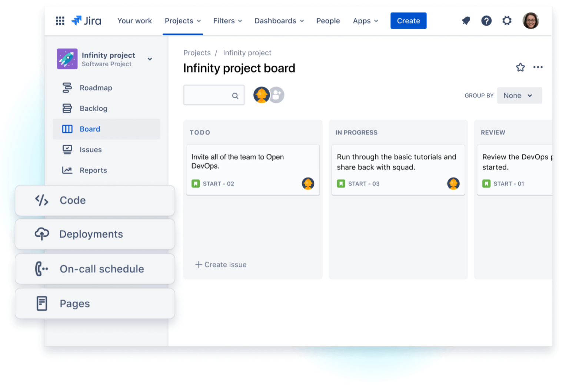The image size is (569, 392).
Task: Open the Dashboards menu
Action: pyautogui.click(x=279, y=21)
